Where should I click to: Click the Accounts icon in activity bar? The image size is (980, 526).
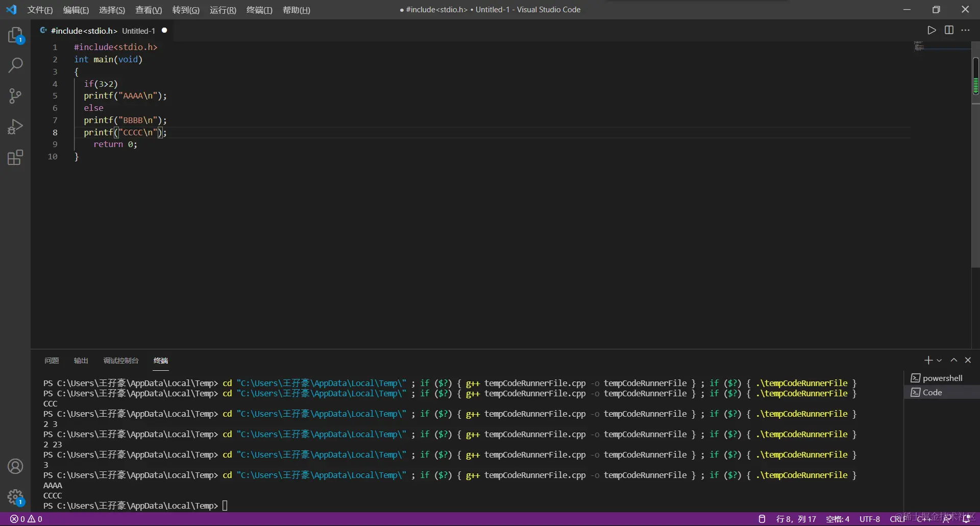[x=15, y=466]
